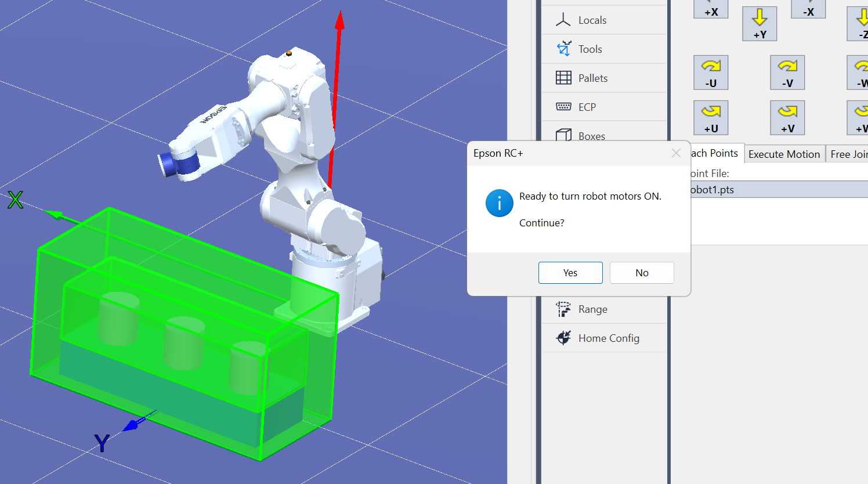Click Yes to turn motors ON

(570, 273)
